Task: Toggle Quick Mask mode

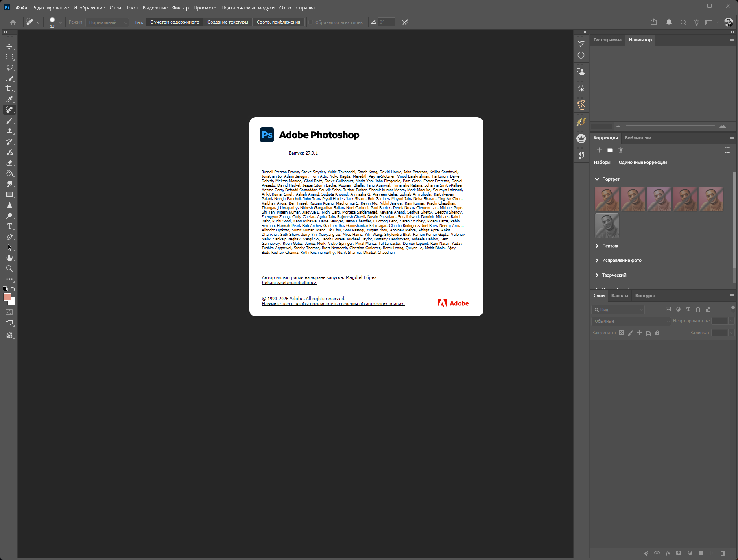Action: 9,312
